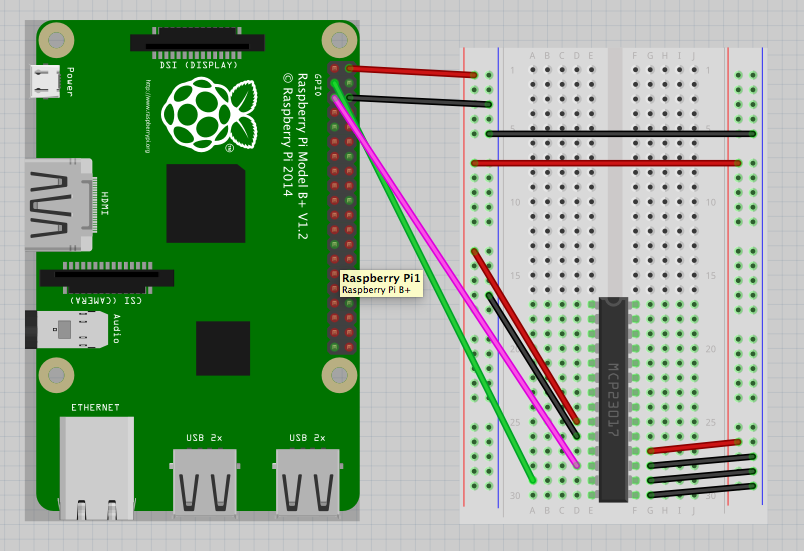Click the Raspberry Pi1 tooltip label
This screenshot has height=551, width=804.
click(381, 283)
